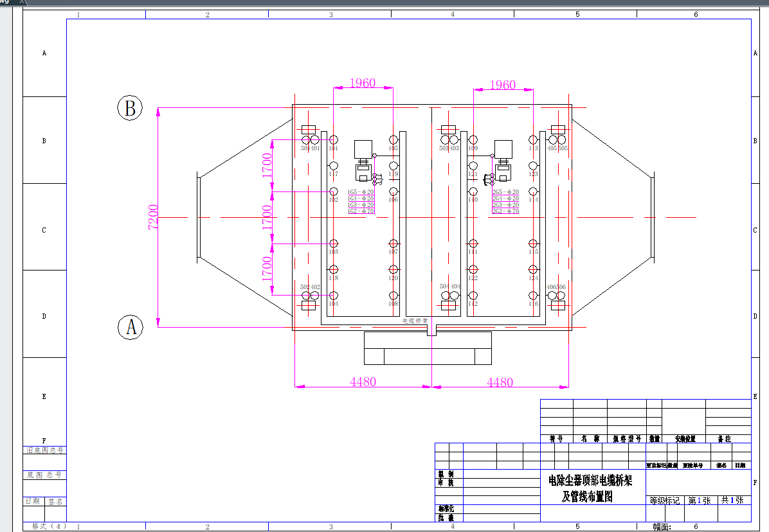Select circle symbol numbered 113
Image resolution: width=769 pixels, height=532 pixels.
click(x=533, y=139)
